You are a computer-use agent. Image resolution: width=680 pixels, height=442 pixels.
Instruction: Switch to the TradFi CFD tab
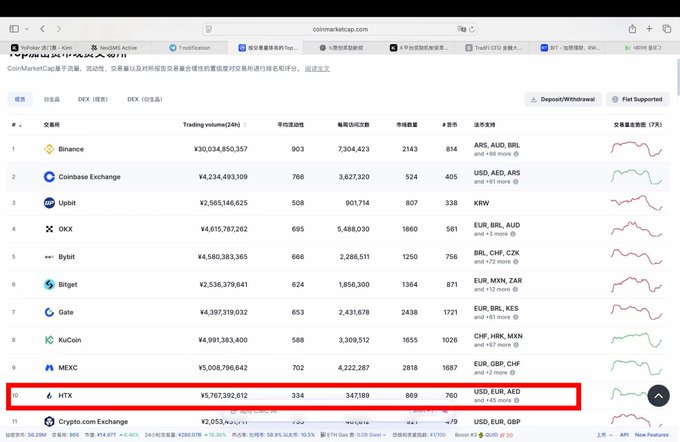pyautogui.click(x=494, y=48)
